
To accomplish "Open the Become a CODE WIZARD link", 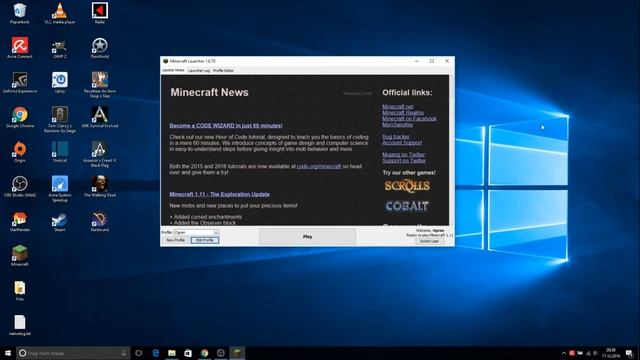I will [226, 125].
